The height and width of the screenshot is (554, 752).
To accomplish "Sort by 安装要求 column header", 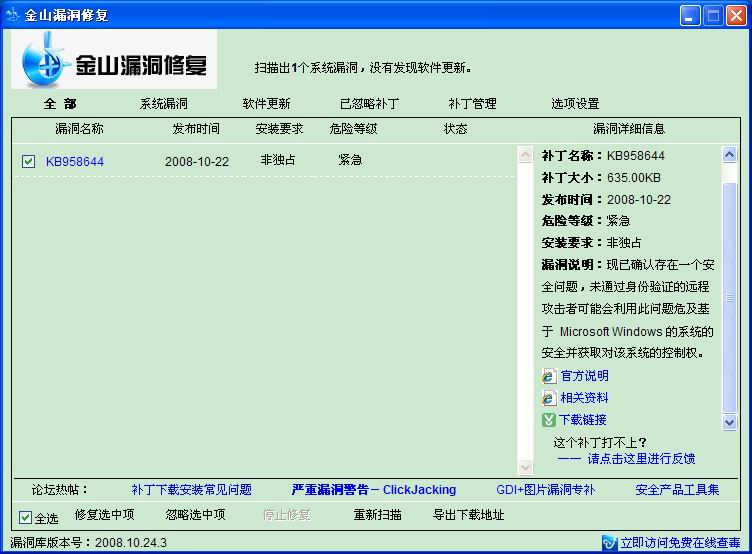I will pyautogui.click(x=279, y=129).
